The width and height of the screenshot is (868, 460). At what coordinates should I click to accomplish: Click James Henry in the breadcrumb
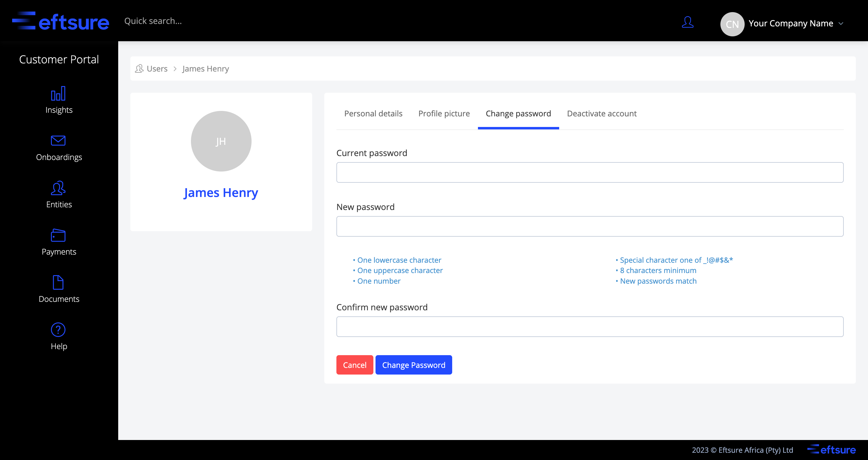pos(205,69)
